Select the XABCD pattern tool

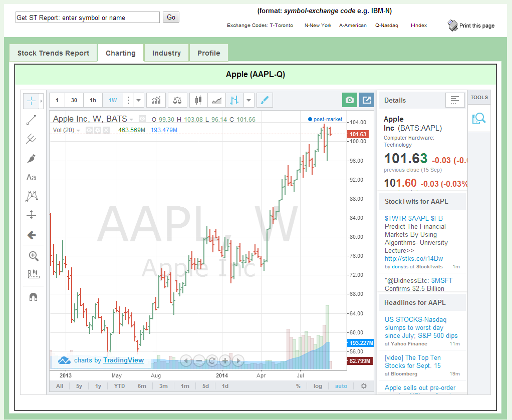32,196
